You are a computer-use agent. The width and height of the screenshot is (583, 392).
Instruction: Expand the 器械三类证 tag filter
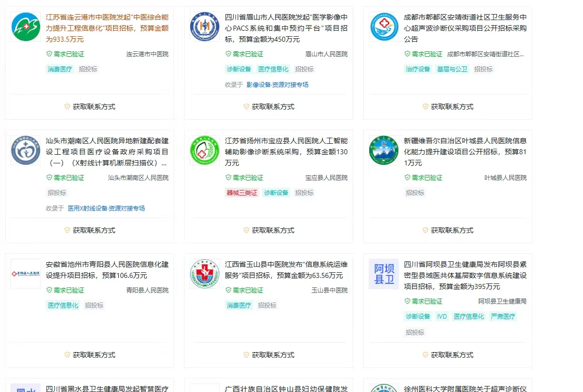pos(241,192)
